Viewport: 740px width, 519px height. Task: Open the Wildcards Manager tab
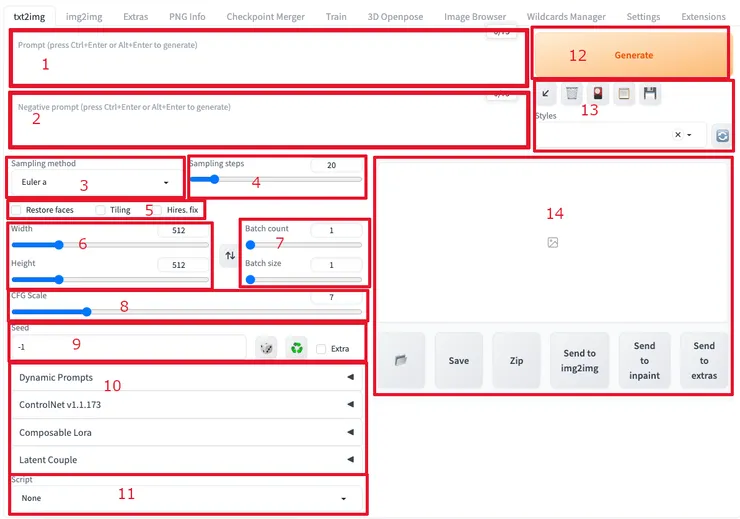tap(566, 17)
